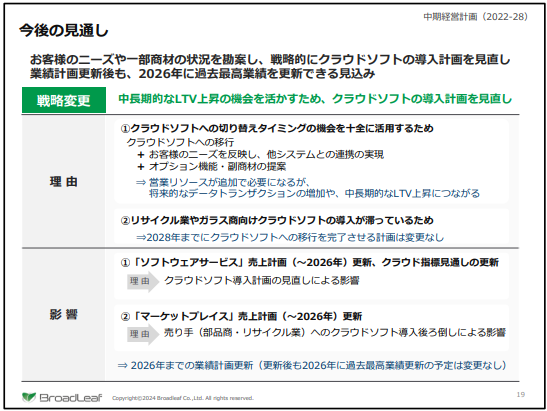The width and height of the screenshot is (547, 411).
Task: Click the slide title 今後の見通し
Action: [64, 31]
